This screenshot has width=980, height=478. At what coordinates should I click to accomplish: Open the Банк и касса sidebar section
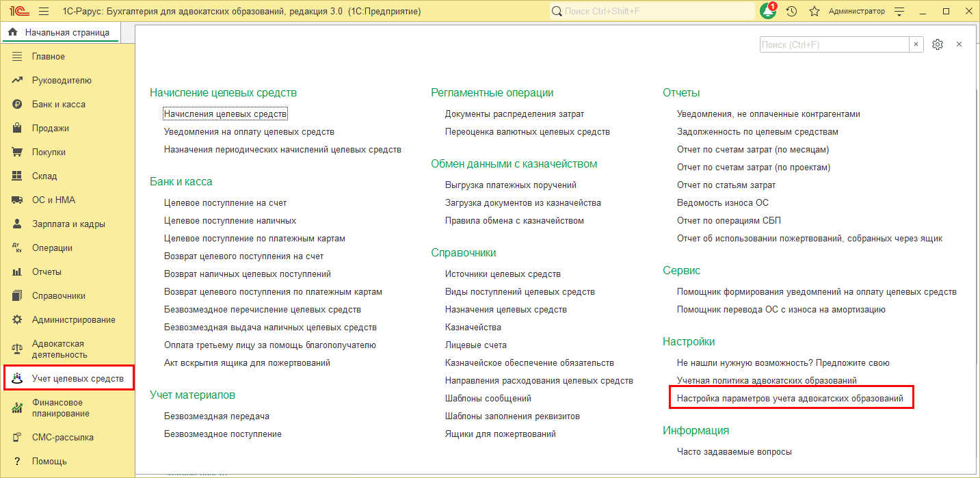[58, 105]
